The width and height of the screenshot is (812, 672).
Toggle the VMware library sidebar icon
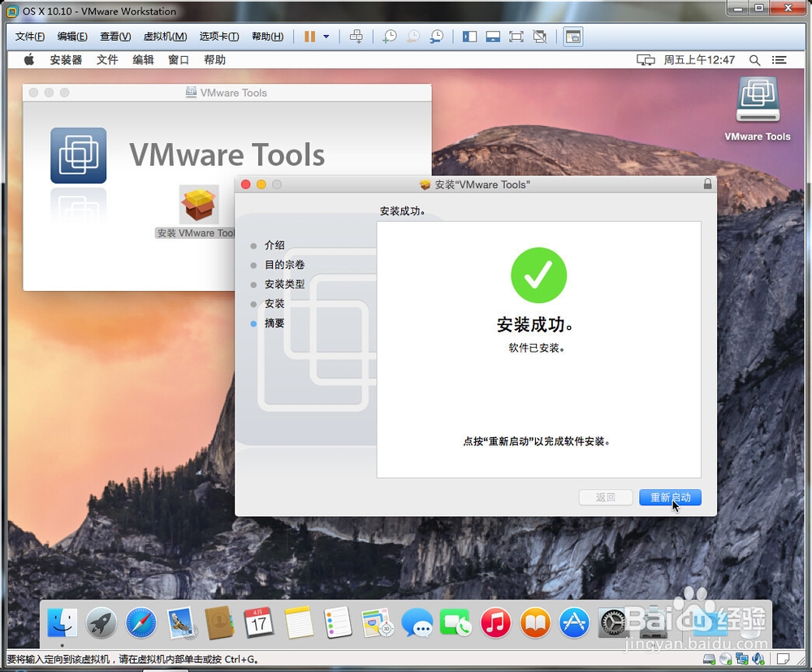[x=469, y=37]
